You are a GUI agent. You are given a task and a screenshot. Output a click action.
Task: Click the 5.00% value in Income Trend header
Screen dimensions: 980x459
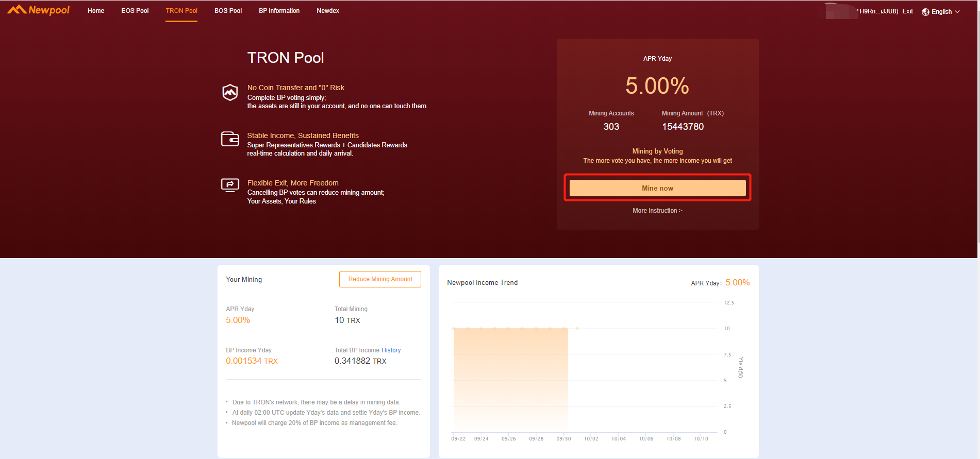(737, 282)
